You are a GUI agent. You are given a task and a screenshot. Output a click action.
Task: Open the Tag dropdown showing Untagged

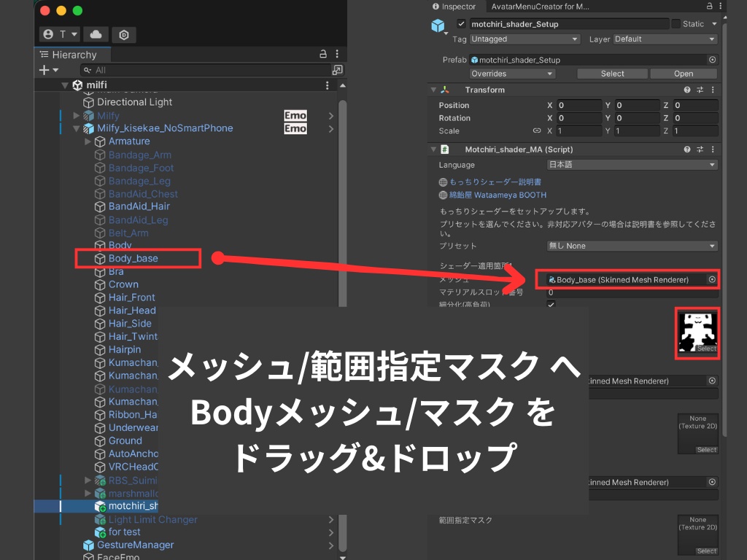coord(525,39)
